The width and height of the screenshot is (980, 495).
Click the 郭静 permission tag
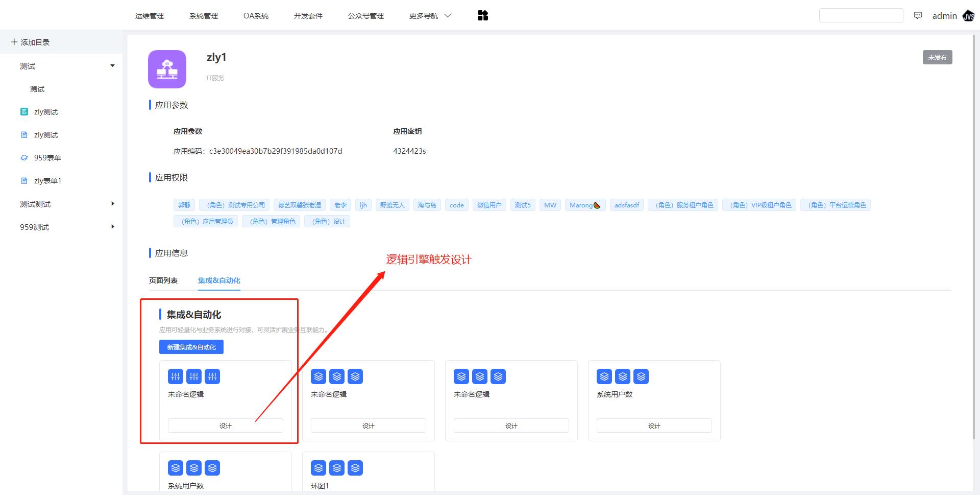pos(184,205)
